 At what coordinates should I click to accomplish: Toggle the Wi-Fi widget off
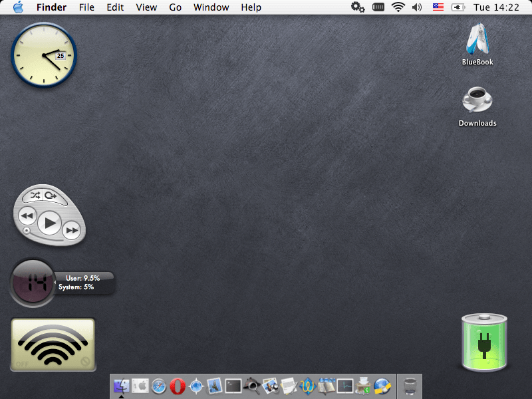click(x=53, y=344)
